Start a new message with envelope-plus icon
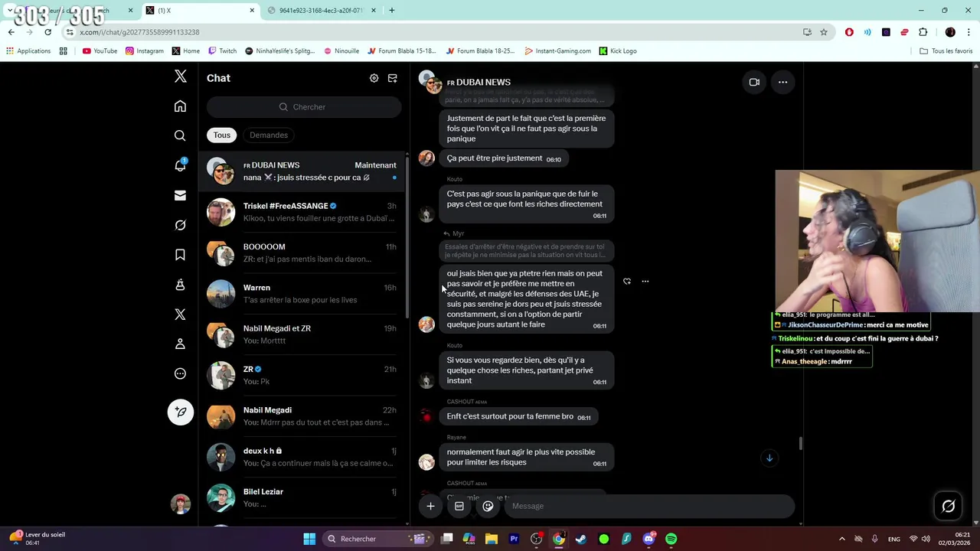 pyautogui.click(x=393, y=78)
